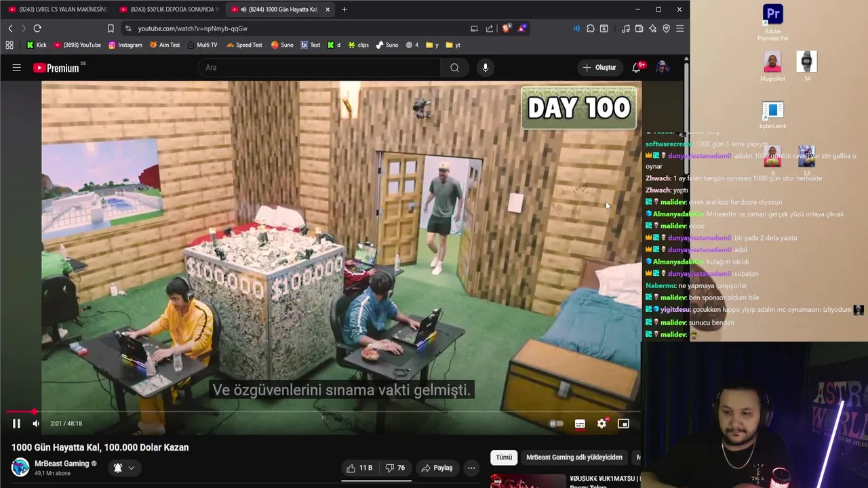The height and width of the screenshot is (488, 868).
Task: Open Brave Shields lion icon
Action: pyautogui.click(x=507, y=28)
